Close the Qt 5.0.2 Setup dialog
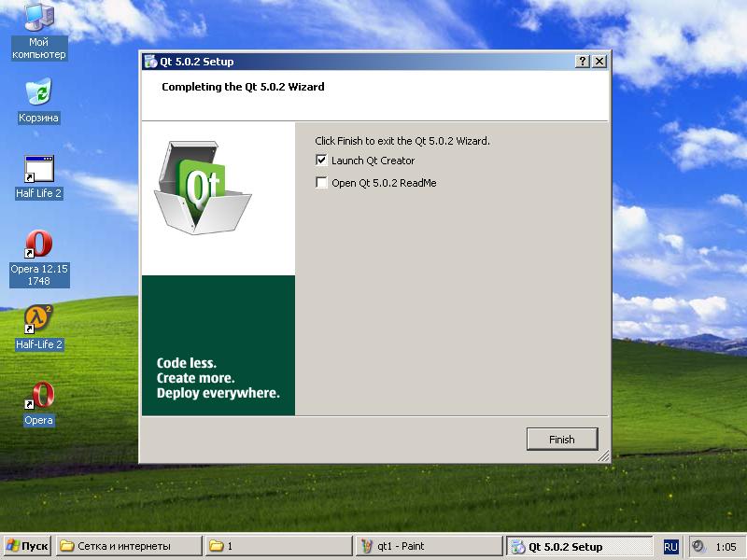 [x=599, y=62]
